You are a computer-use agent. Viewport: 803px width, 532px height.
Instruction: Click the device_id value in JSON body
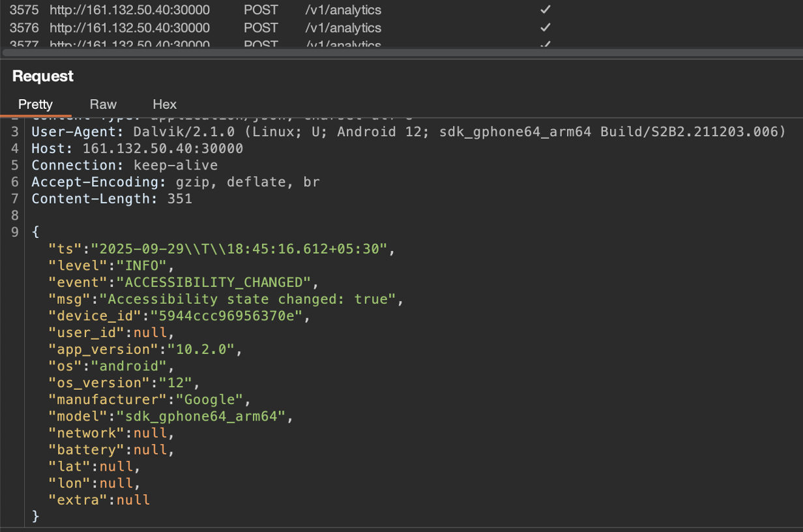[x=227, y=316]
